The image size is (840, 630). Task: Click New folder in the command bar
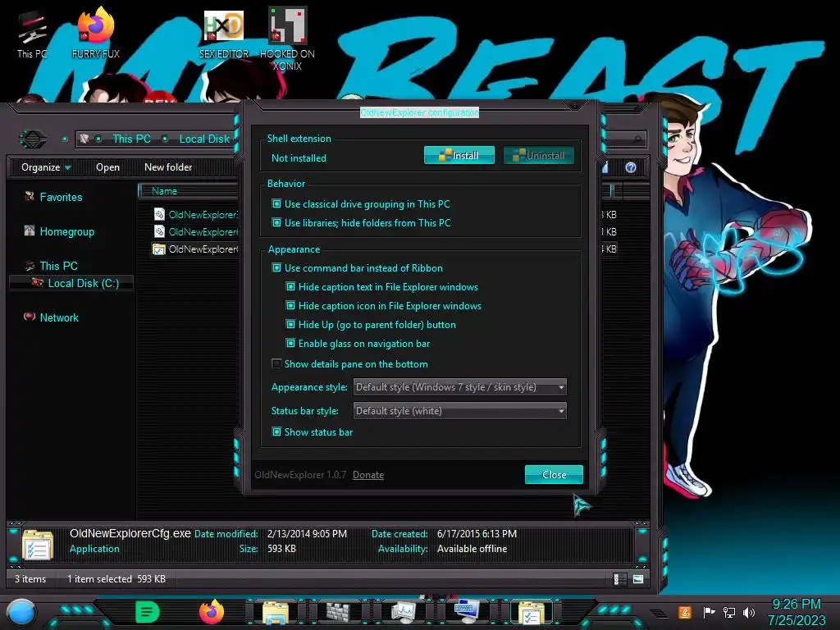[168, 167]
